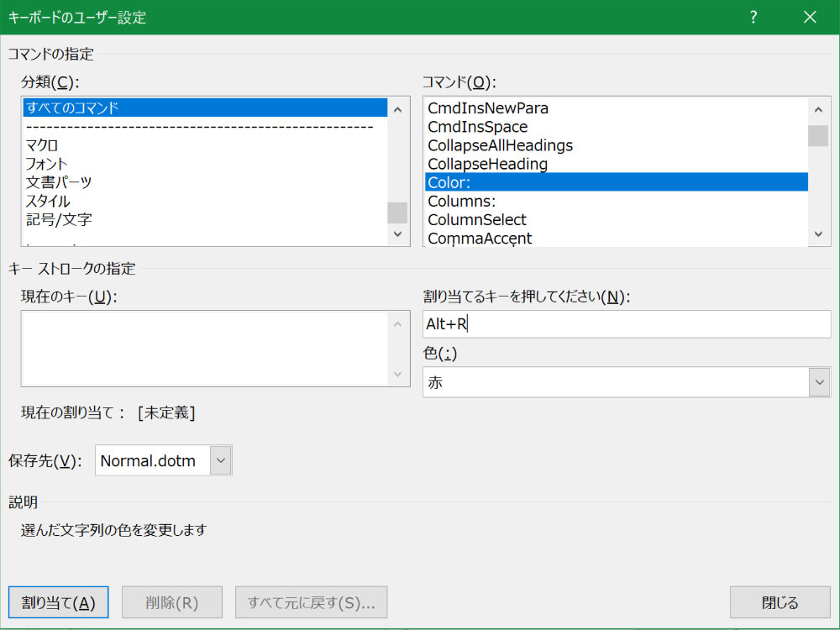Select フォント category
This screenshot has height=630, width=840.
pyautogui.click(x=205, y=164)
